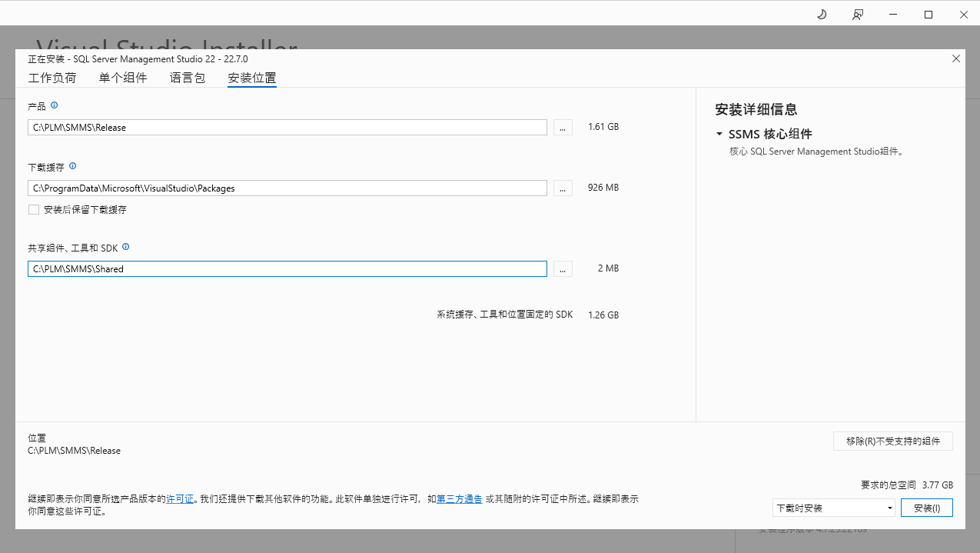Click 核心 SQL Server Management Studio组件 description
This screenshot has width=980, height=553.
[816, 152]
